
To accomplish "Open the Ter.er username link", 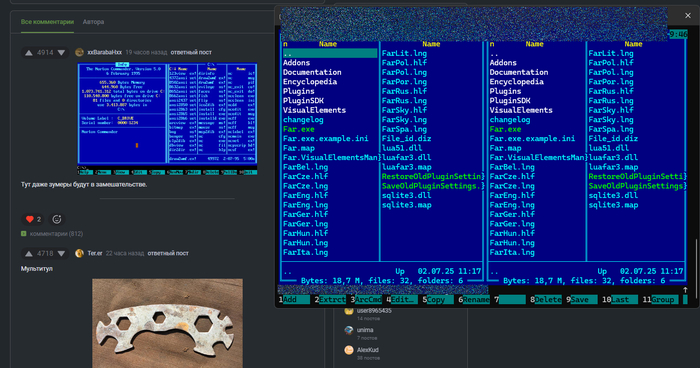I will (95, 253).
